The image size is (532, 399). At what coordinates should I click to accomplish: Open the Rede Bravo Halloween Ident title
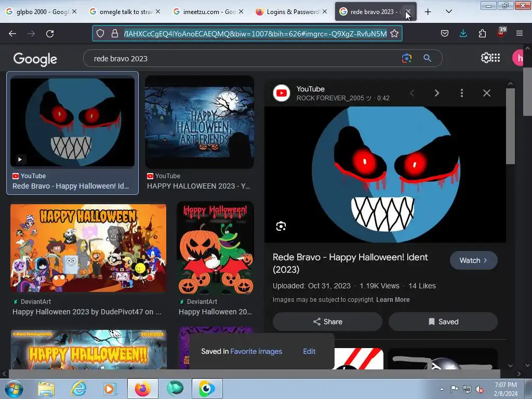pos(350,263)
